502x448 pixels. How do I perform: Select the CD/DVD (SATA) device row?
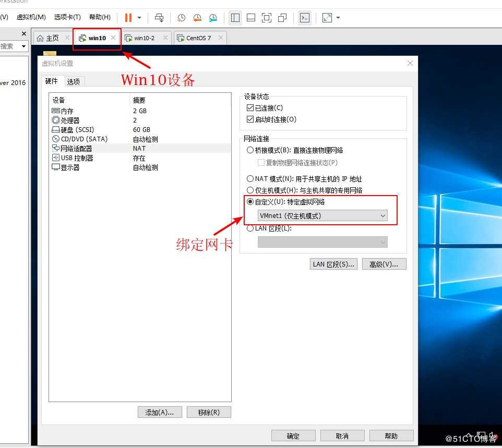click(x=140, y=139)
